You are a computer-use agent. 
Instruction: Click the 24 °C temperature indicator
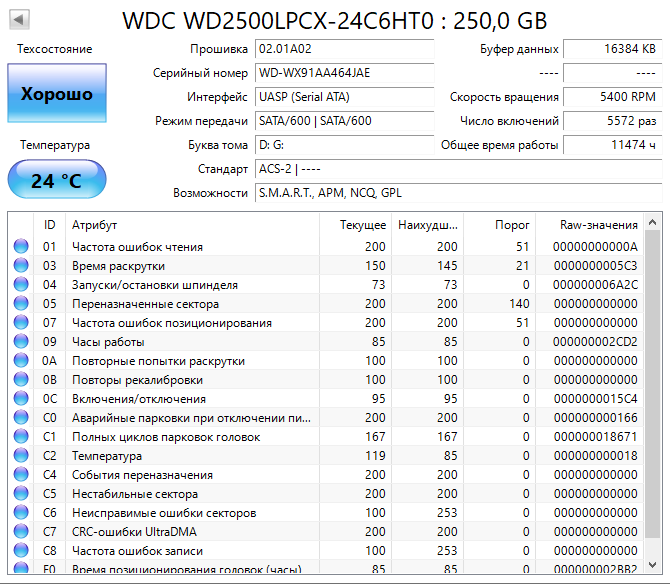point(56,181)
